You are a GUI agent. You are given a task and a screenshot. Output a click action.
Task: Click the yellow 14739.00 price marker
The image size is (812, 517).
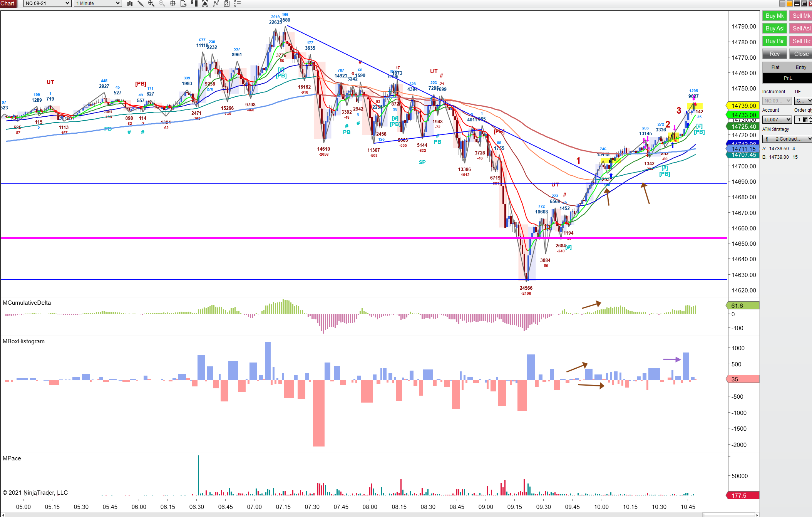[742, 106]
